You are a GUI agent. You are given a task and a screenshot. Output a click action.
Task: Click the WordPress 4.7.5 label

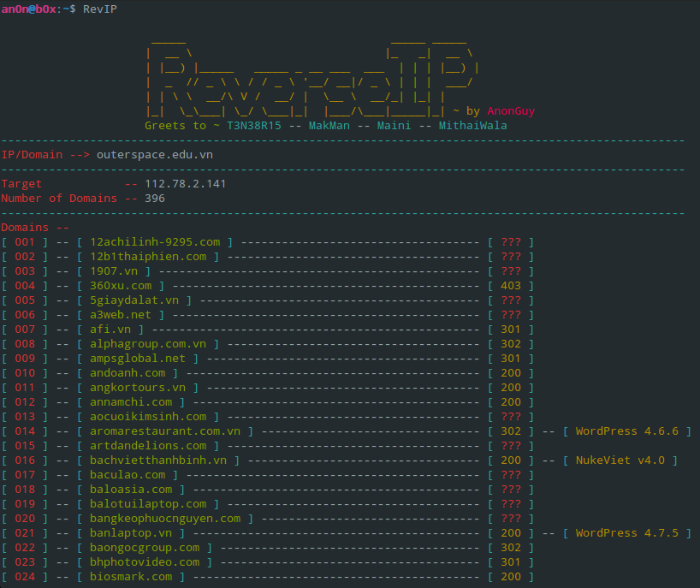point(626,533)
